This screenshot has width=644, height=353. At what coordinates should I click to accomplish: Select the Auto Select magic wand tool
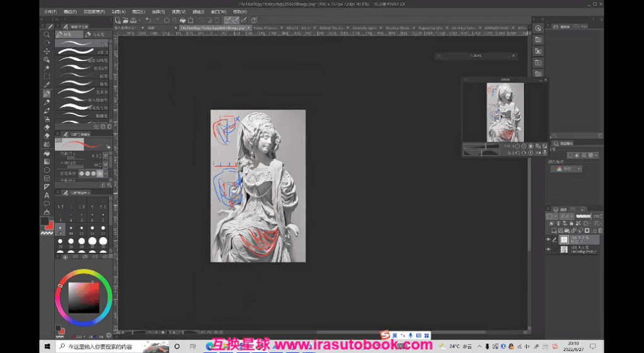click(x=47, y=67)
